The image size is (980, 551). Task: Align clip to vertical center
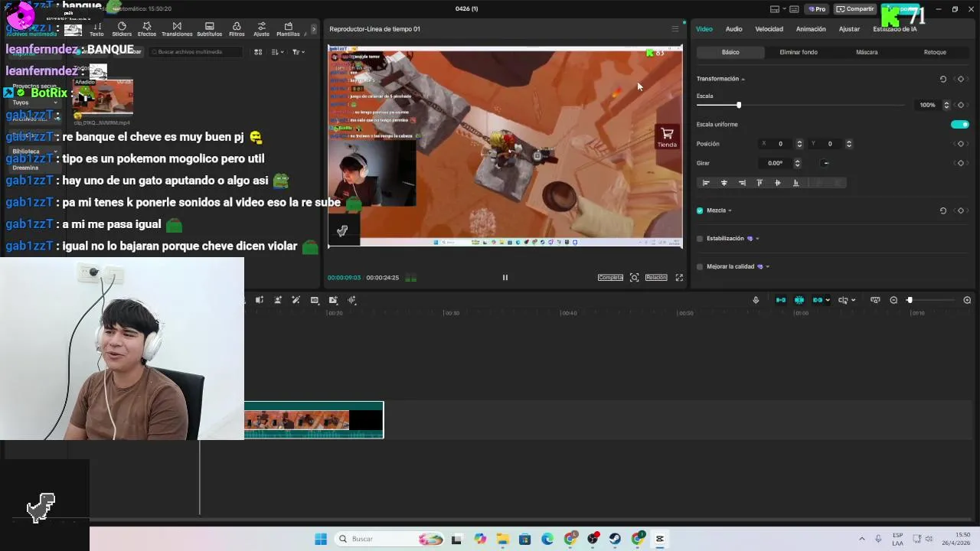coord(778,183)
